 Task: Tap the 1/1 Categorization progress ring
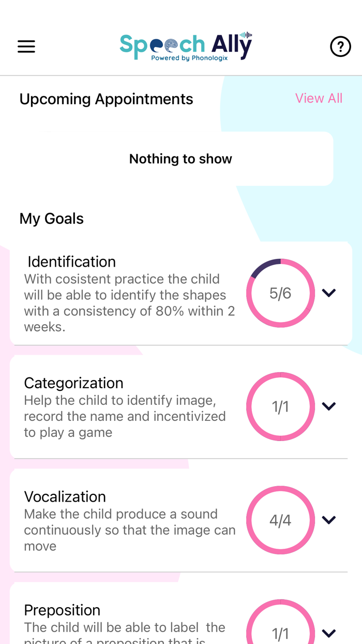pyautogui.click(x=281, y=407)
